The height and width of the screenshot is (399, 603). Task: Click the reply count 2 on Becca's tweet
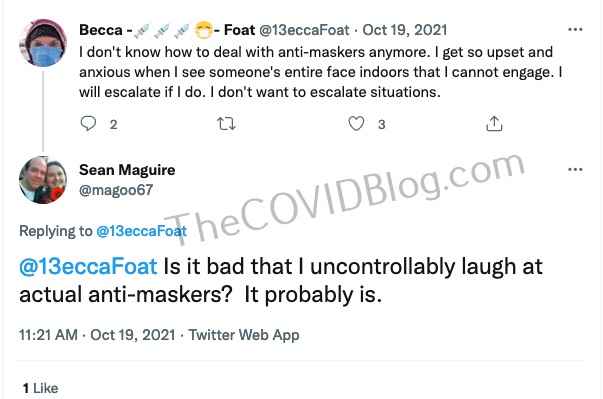(113, 125)
